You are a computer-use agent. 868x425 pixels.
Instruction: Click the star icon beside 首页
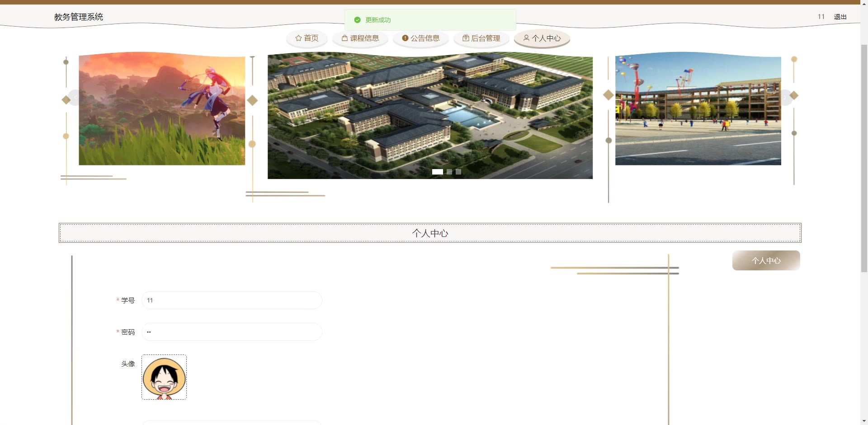click(298, 38)
